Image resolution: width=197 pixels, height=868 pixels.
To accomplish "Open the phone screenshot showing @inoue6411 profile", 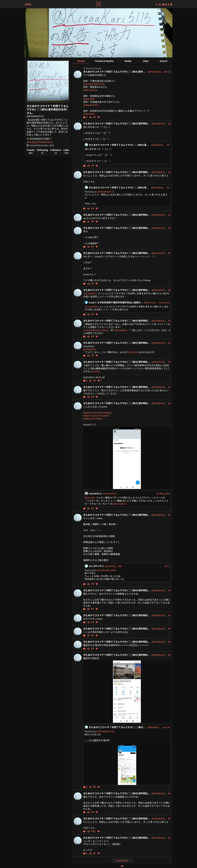I will coord(127,458).
